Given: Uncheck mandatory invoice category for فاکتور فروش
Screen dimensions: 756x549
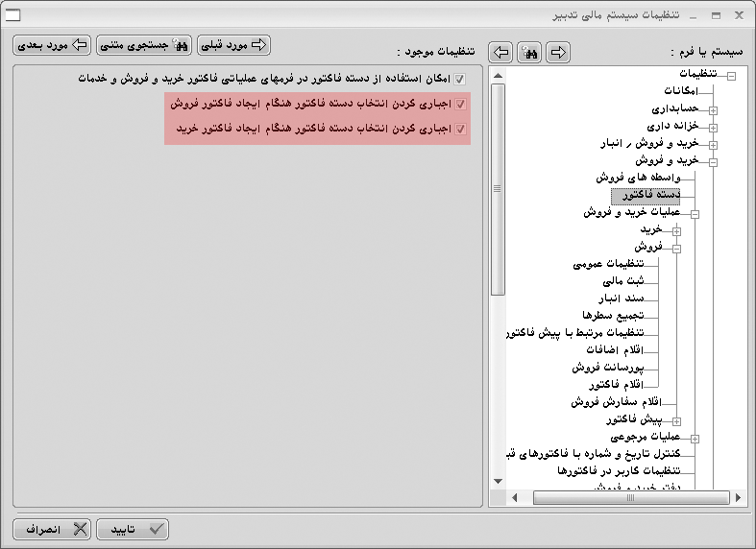Looking at the screenshot, I should click(460, 104).
